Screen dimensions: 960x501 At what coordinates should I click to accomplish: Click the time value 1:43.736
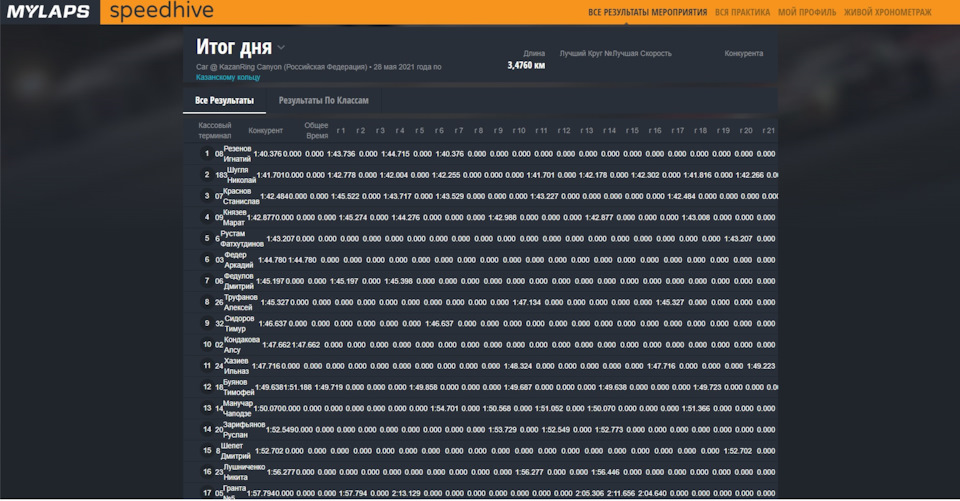coord(341,154)
